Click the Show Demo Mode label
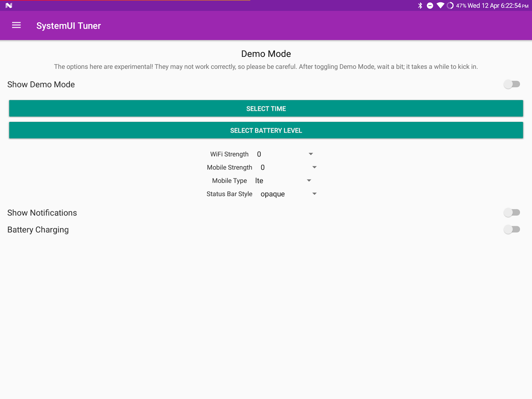Screen dimensions: 532x399 [41, 84]
